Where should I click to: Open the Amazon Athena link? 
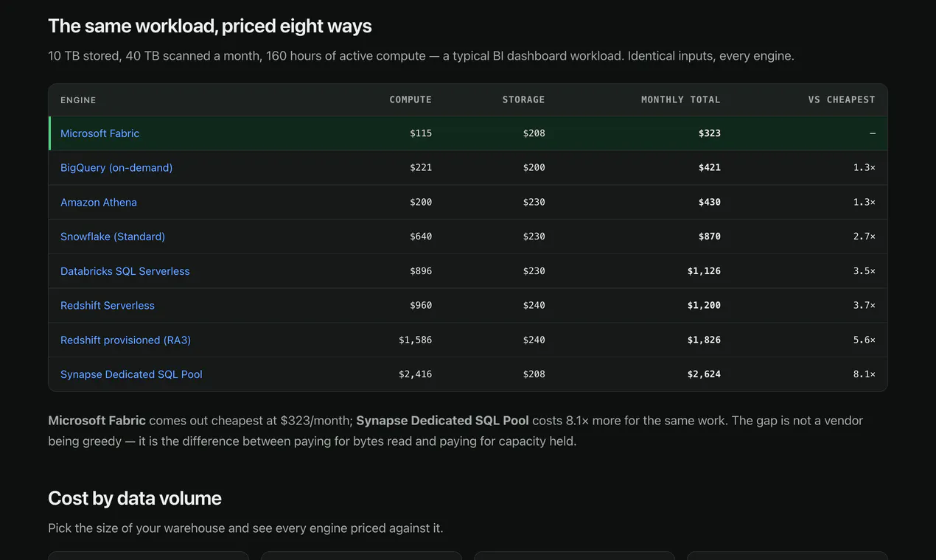click(99, 202)
